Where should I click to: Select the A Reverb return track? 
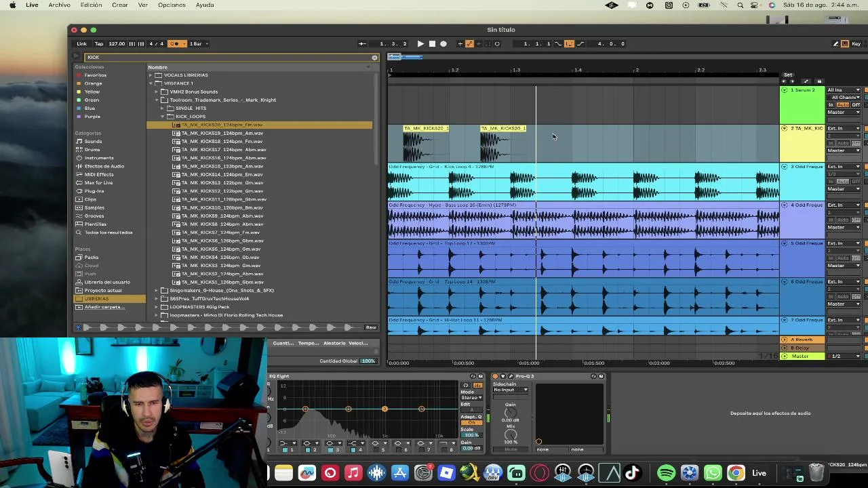click(x=802, y=340)
